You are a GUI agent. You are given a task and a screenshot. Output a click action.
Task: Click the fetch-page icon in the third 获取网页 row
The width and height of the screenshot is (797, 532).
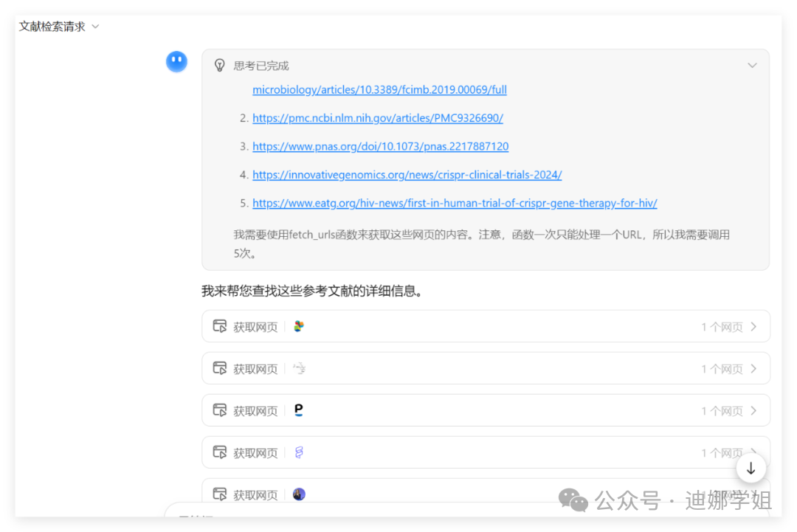220,410
